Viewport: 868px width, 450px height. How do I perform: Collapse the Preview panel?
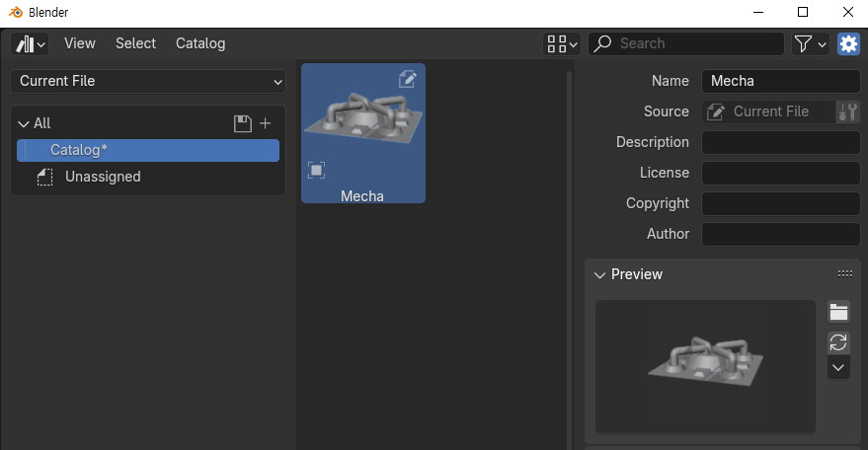click(599, 274)
